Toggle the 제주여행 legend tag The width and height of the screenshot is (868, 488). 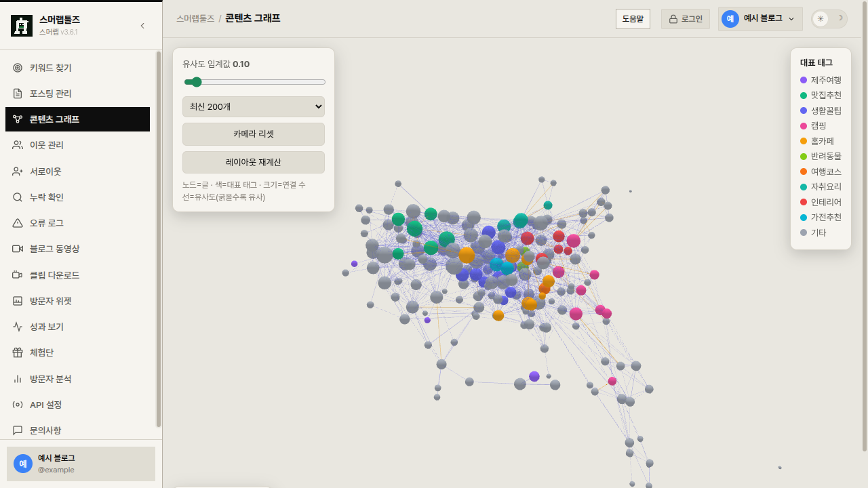click(x=821, y=80)
